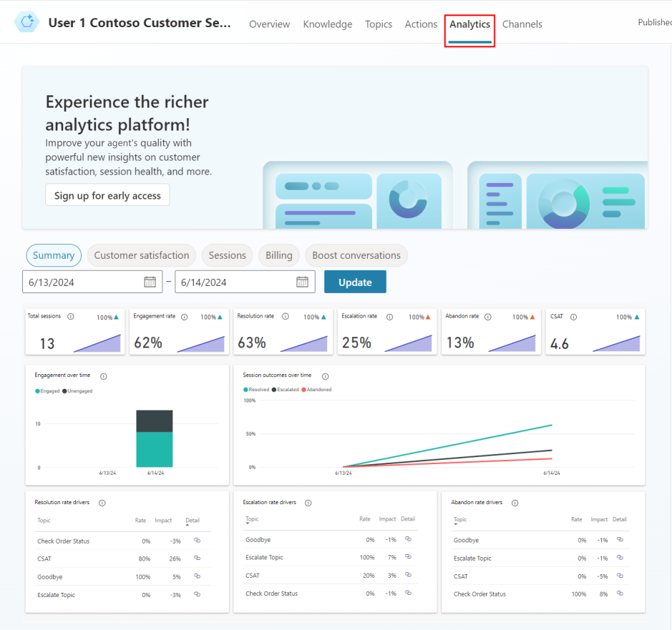Viewport: 672px width, 630px height.
Task: Click the Escalation rate drivers info icon
Action: pos(308,503)
